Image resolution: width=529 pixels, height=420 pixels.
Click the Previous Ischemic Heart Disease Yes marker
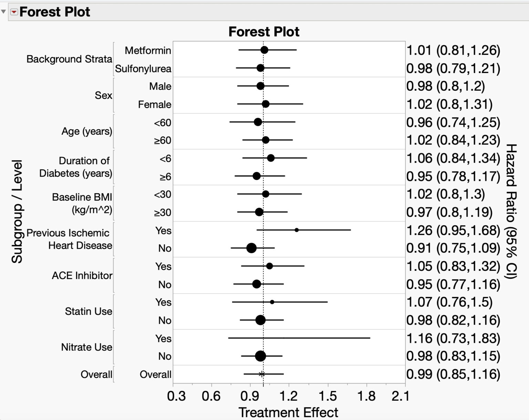(x=297, y=230)
